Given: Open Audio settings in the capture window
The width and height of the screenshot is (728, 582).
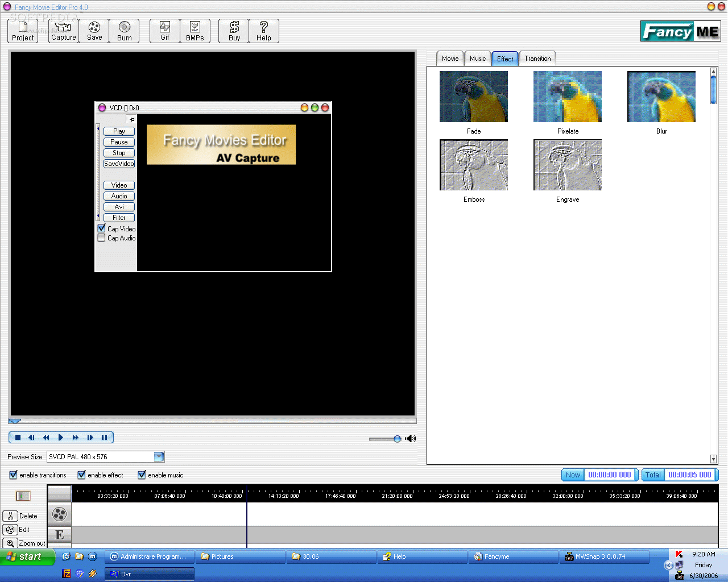Looking at the screenshot, I should click(119, 196).
